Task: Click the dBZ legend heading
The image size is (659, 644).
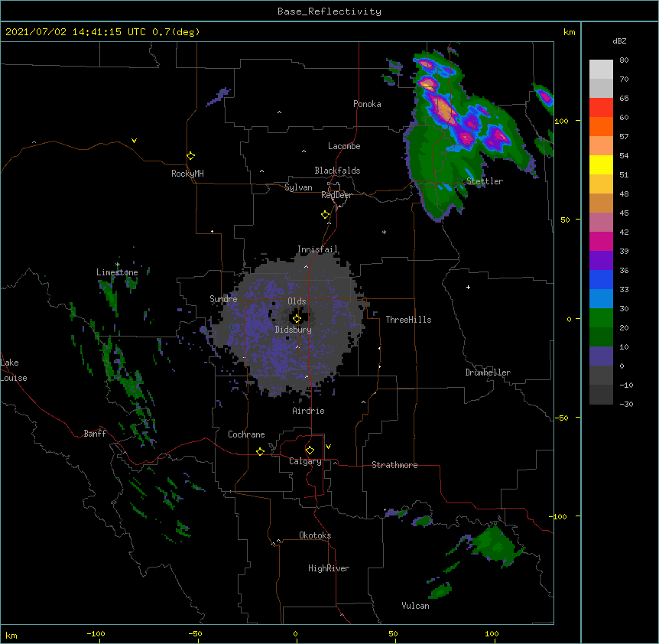Action: 619,41
